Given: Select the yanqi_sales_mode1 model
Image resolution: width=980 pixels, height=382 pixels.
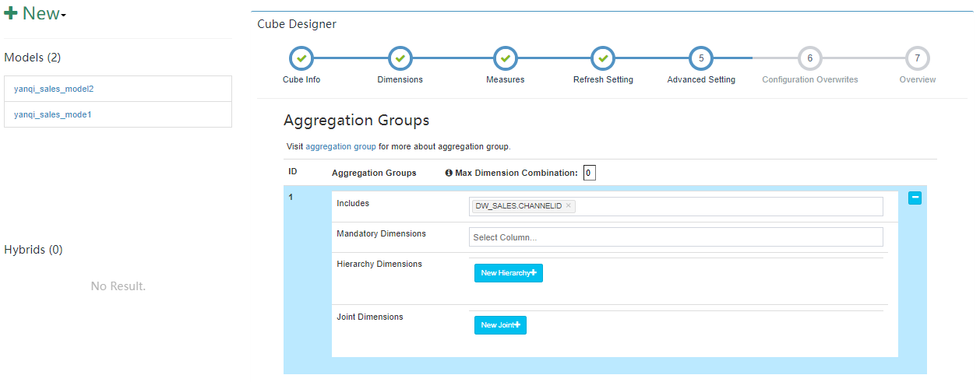Looking at the screenshot, I should 53,114.
